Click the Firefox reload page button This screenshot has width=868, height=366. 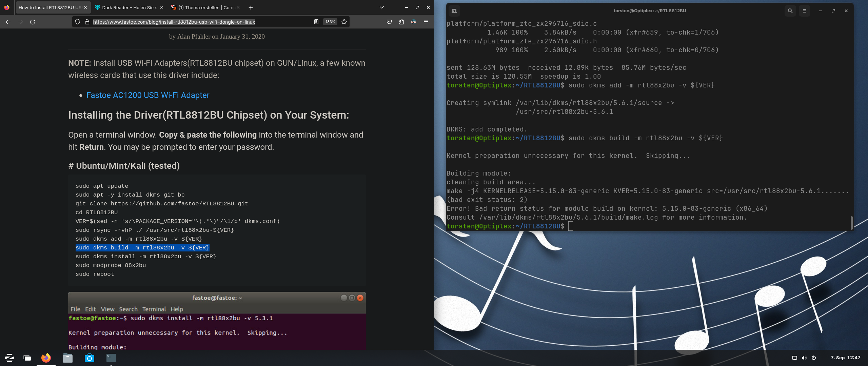[33, 22]
